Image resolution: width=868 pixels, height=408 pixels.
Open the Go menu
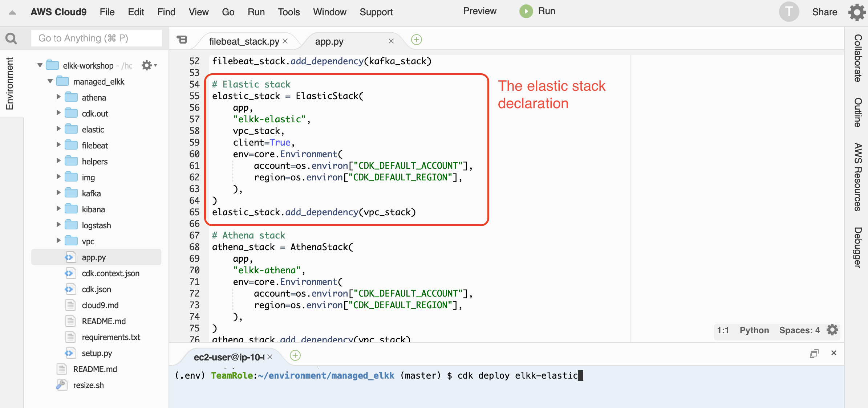point(228,12)
